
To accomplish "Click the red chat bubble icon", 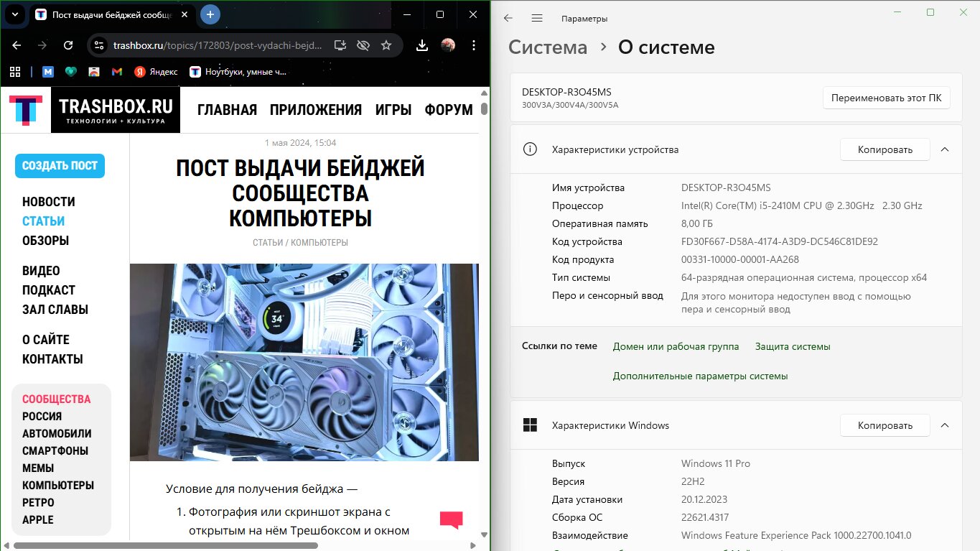I will [451, 519].
